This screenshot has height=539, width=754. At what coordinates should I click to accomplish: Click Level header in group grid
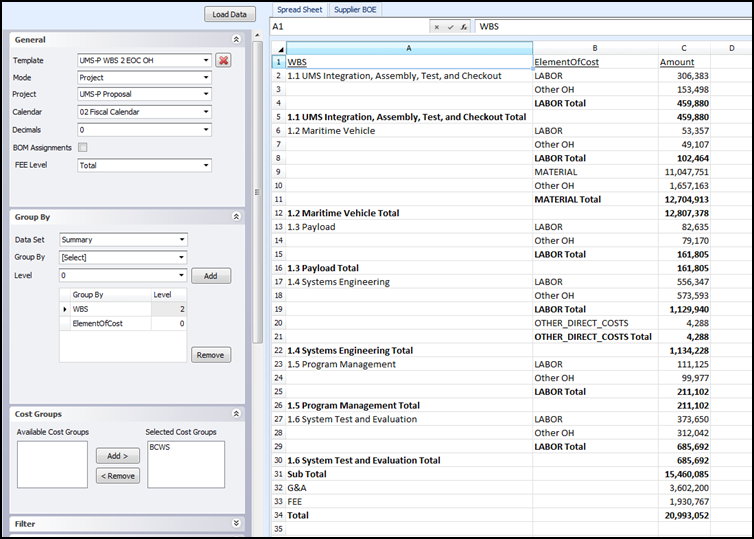pyautogui.click(x=169, y=295)
